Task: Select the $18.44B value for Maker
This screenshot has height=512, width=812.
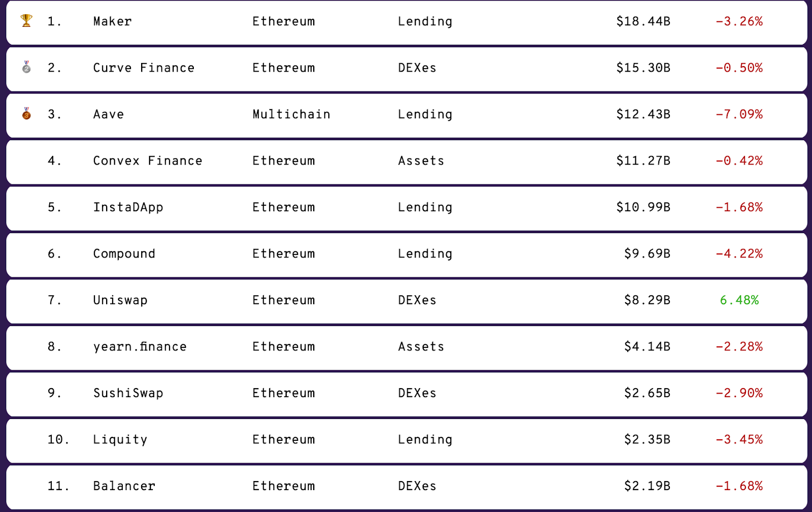Action: click(x=643, y=21)
